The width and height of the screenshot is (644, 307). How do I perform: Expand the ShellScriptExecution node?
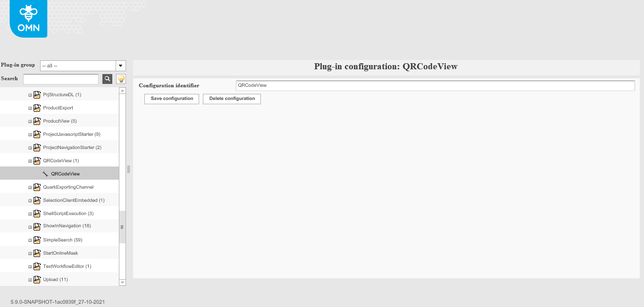point(30,213)
